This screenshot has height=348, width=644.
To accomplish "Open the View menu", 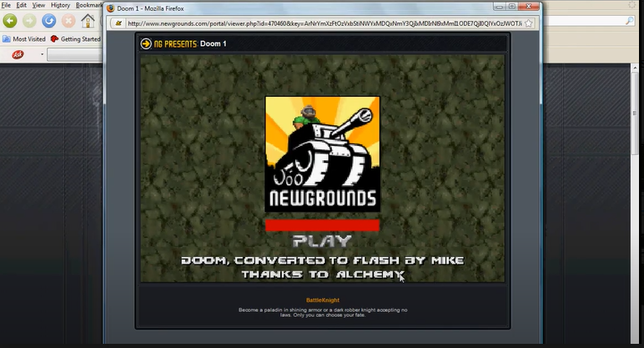I will (x=38, y=5).
